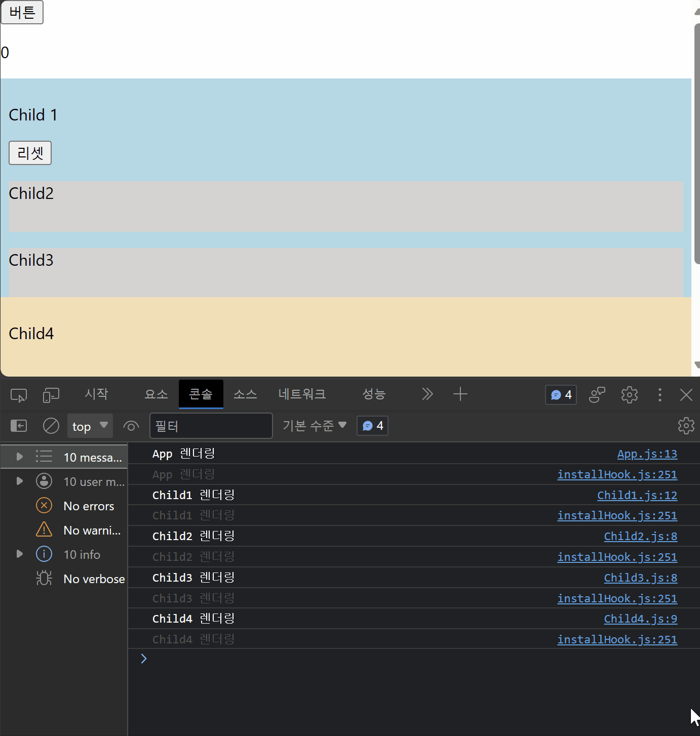Switch to the 콘솔 tab

pos(201,394)
